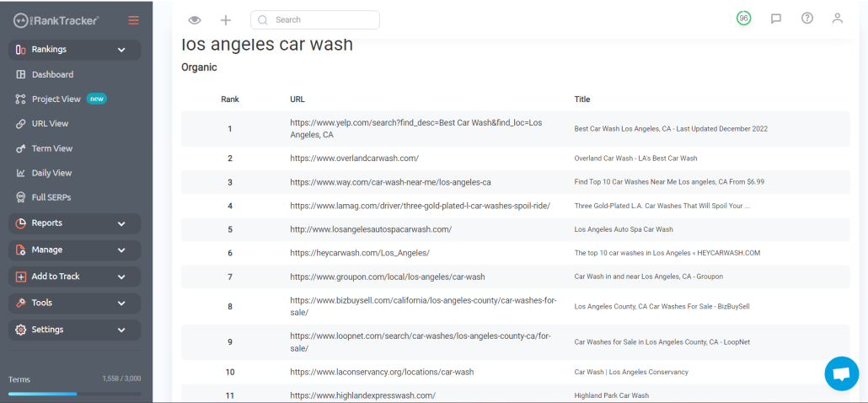Click the URL View link icon
Viewport: 868px width, 403px height.
point(20,124)
